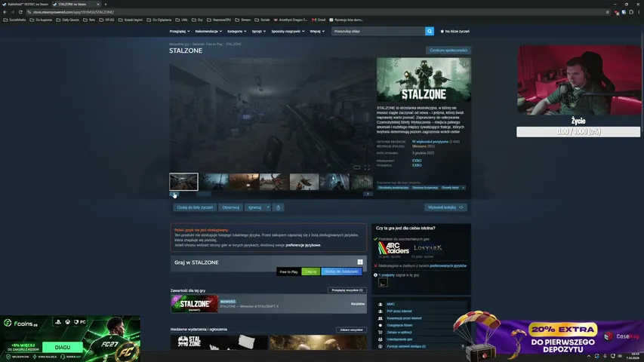
Task: Click the MMO feature icon
Action: (381, 304)
